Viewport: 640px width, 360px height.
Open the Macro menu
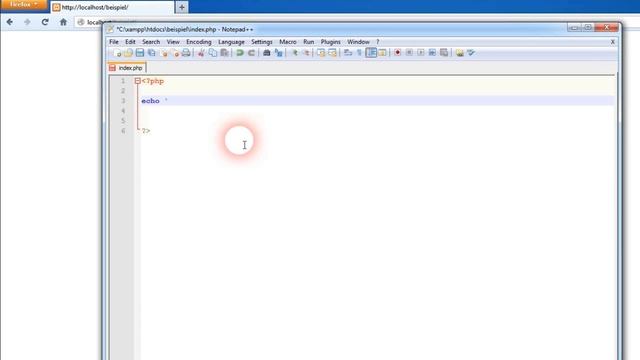tap(288, 42)
